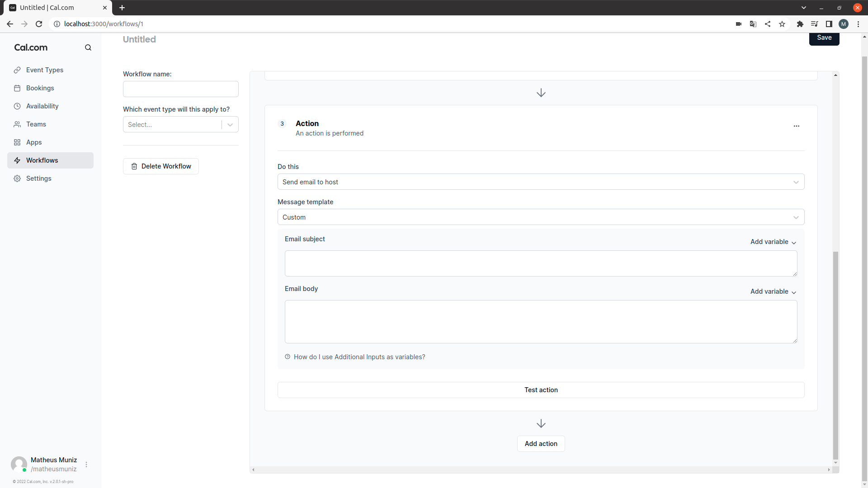Click the Delete Workflow button
Image resolution: width=868 pixels, height=488 pixels.
(x=160, y=166)
